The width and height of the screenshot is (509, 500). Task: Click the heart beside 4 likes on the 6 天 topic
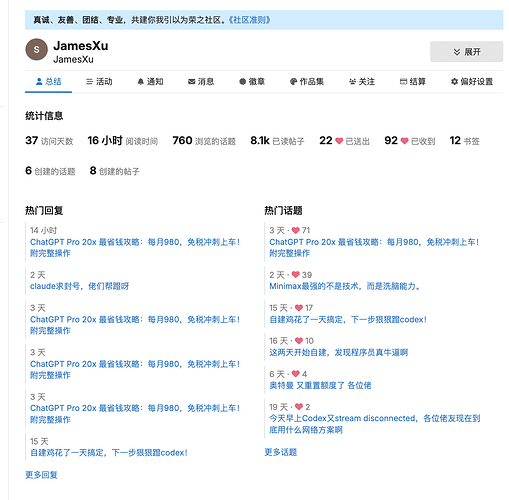(x=295, y=374)
